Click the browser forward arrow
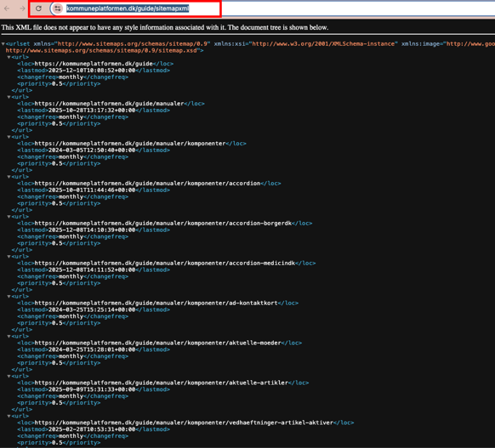The image size is (495, 448). click(x=22, y=9)
